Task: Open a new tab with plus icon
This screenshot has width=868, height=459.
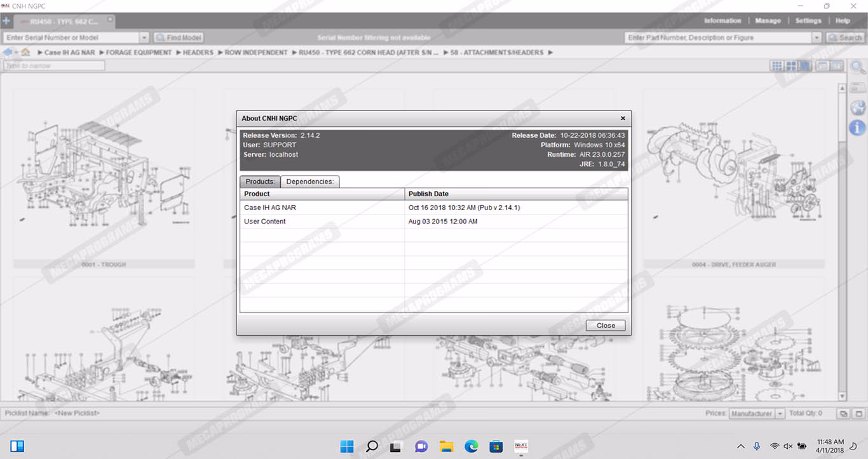Action: tap(6, 21)
